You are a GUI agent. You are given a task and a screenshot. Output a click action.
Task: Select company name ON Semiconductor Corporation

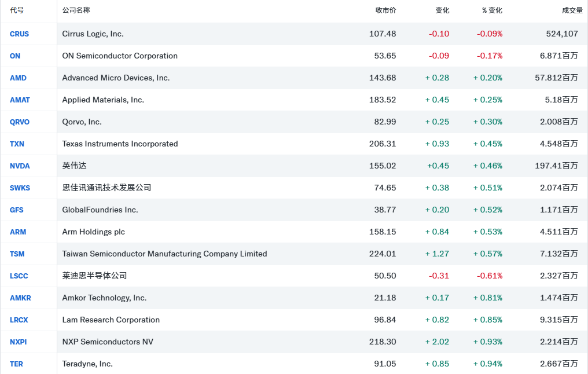120,56
